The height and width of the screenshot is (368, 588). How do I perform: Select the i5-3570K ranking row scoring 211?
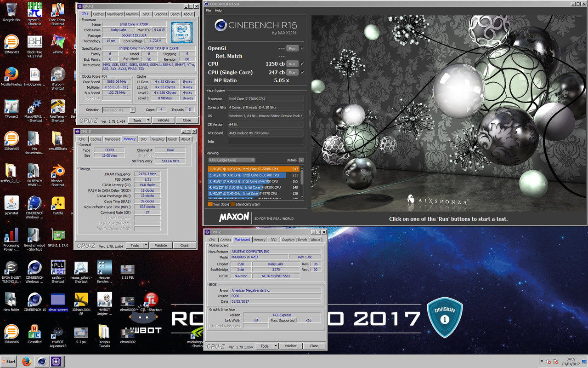[254, 175]
